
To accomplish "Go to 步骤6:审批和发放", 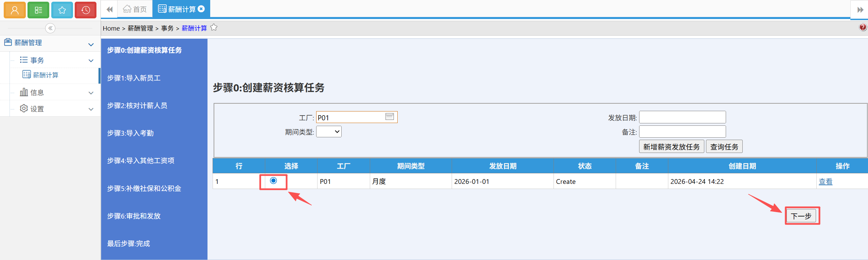I will (x=134, y=216).
